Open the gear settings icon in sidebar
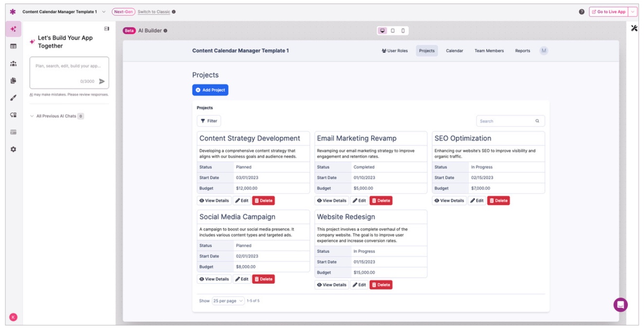 tap(13, 149)
